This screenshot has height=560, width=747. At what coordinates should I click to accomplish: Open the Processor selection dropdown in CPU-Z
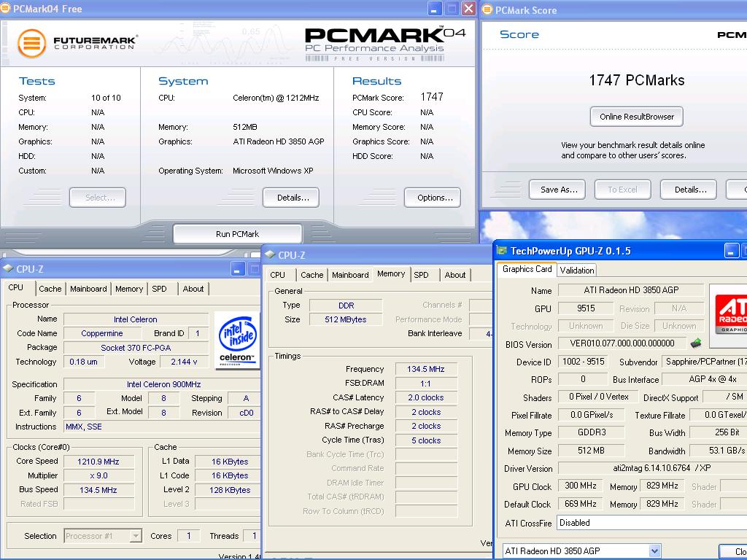136,536
